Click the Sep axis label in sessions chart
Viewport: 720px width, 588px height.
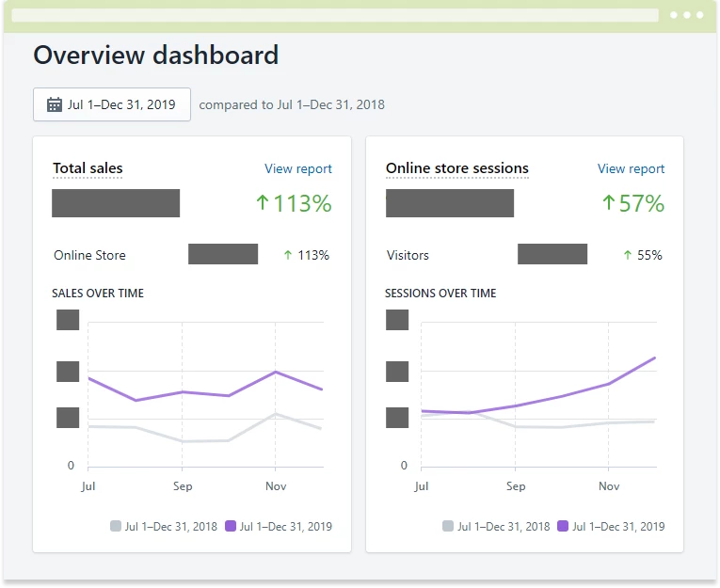tap(516, 486)
